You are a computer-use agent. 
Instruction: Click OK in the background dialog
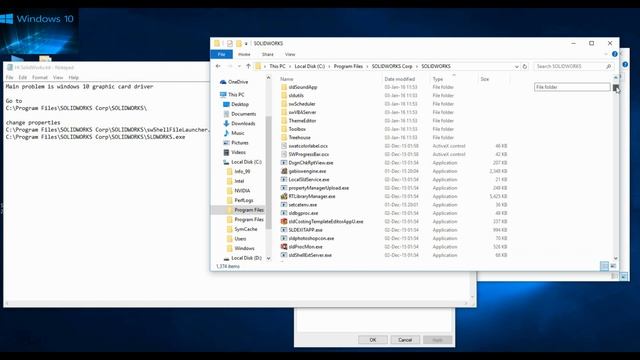(373, 340)
